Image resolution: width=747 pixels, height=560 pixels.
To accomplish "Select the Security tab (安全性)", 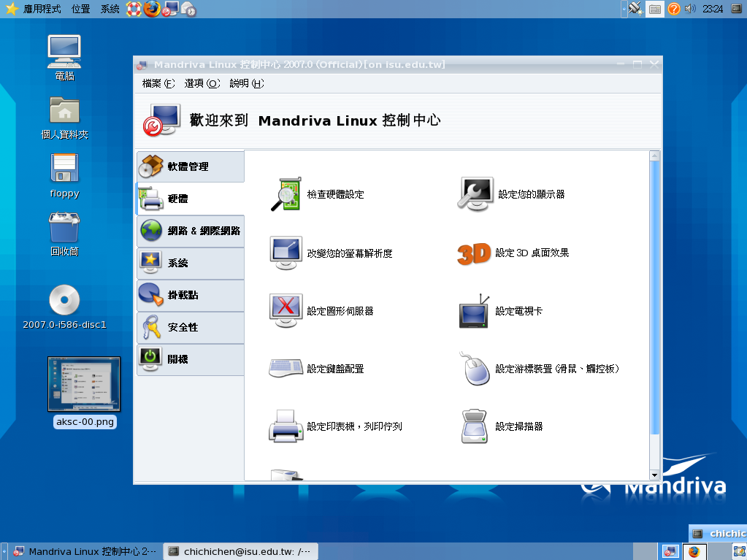I will (190, 327).
